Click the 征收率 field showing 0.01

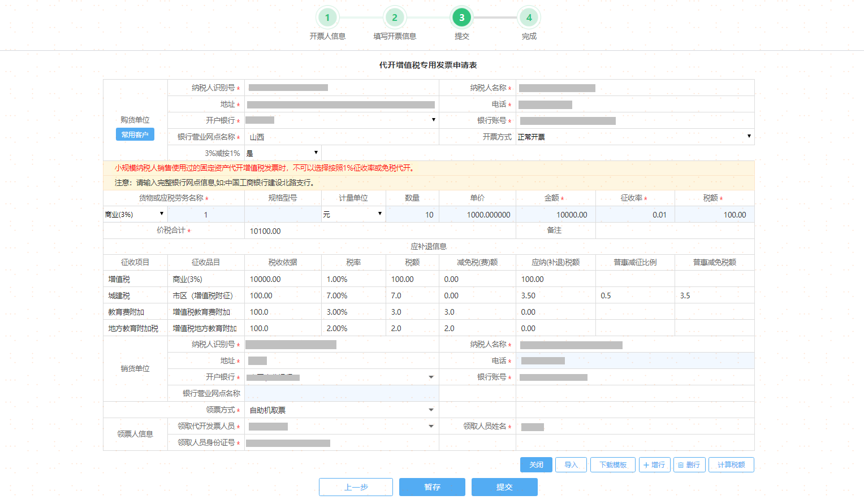coord(635,214)
